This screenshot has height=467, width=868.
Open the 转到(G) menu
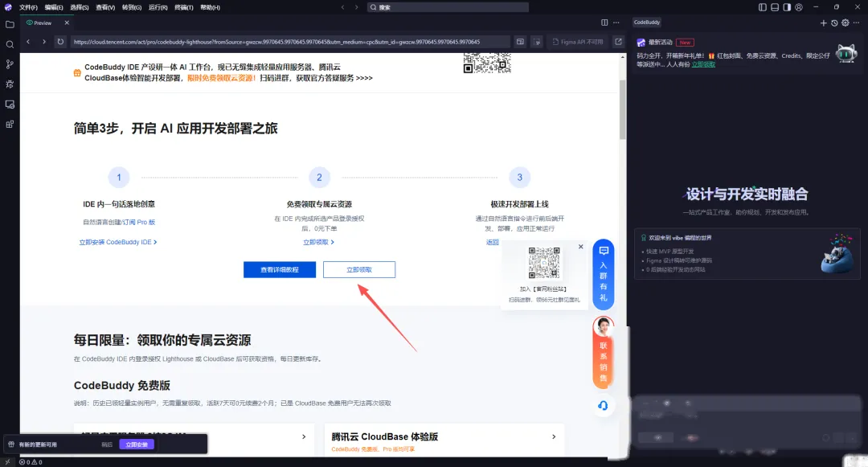point(132,7)
